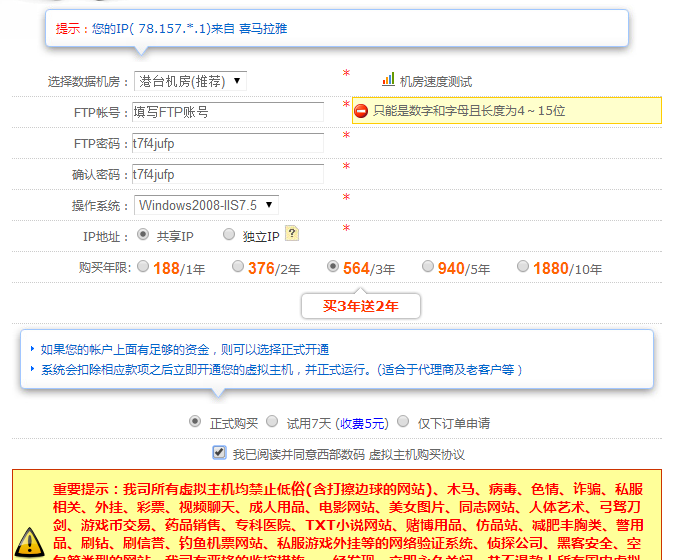
Task: Click the red error icon in FTP validation message
Action: click(361, 111)
